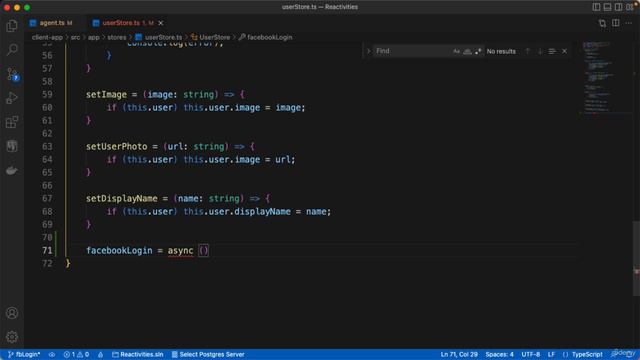
Task: Change end of line sequence via LF
Action: point(551,354)
